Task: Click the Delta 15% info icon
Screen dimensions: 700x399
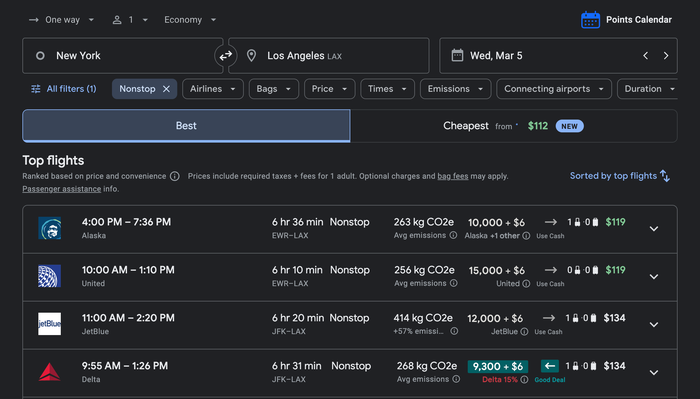Action: [x=524, y=379]
